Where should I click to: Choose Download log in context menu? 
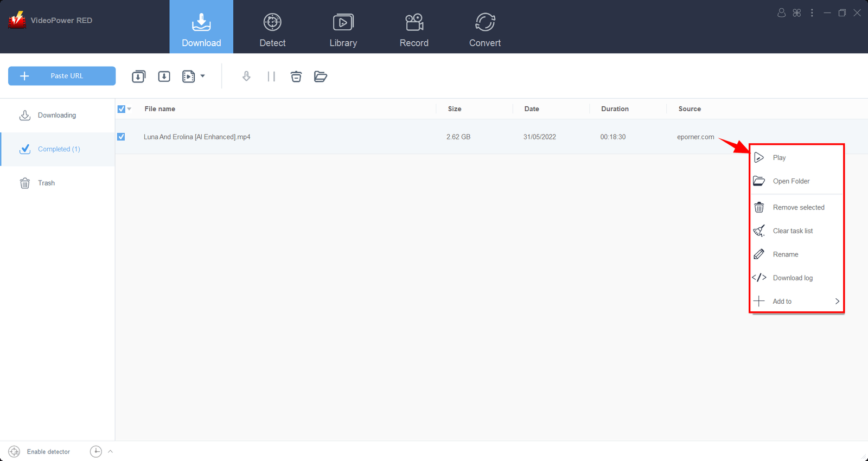tap(797, 278)
